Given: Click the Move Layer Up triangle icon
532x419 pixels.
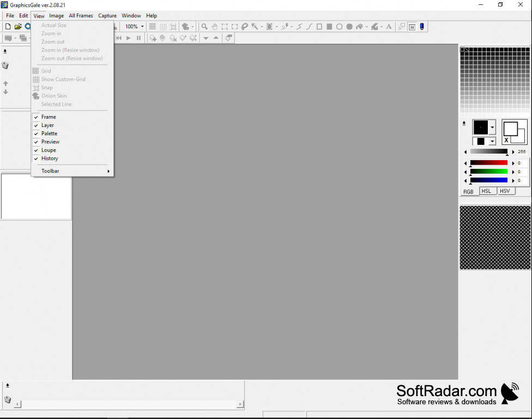Looking at the screenshot, I should 216,38.
